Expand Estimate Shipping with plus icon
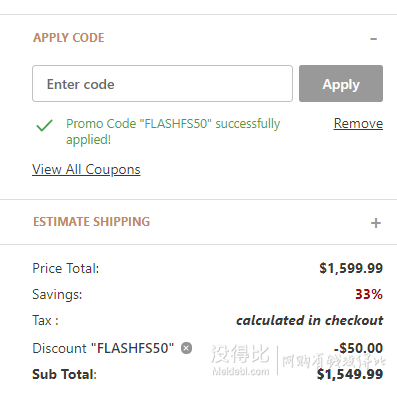Viewport: 397px width, 395px height. (376, 223)
